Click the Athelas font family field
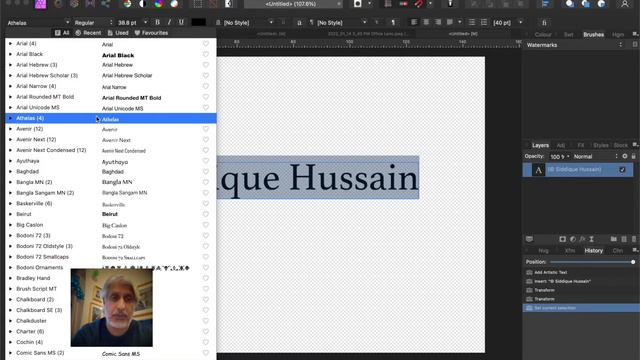The height and width of the screenshot is (360, 640). 38,22
